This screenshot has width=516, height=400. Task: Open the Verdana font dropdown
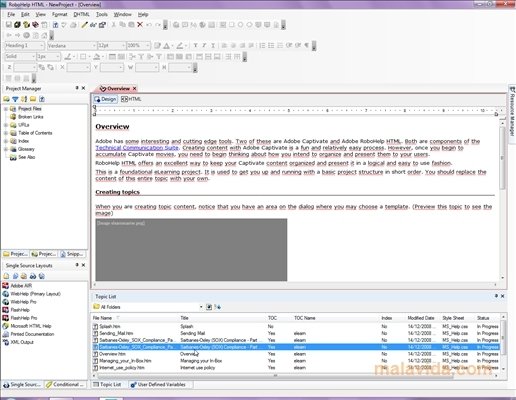(94, 46)
